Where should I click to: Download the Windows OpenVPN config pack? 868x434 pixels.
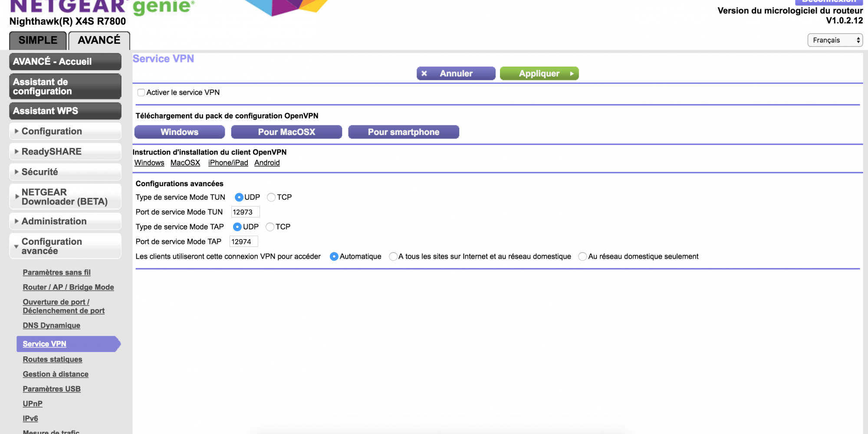pos(180,132)
